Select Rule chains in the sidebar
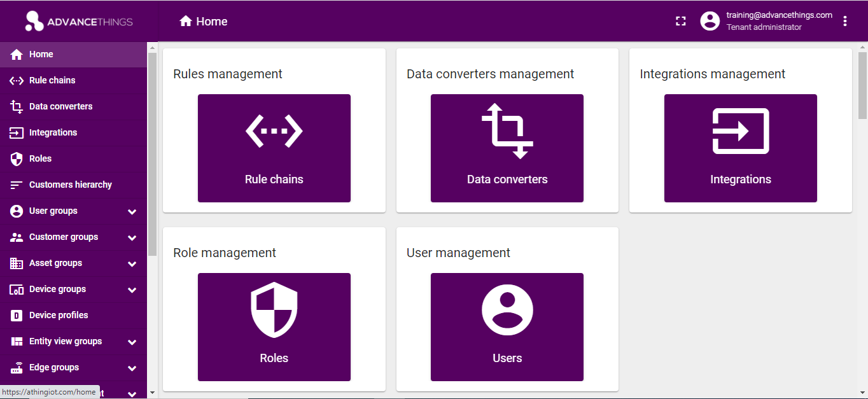Screen dimensions: 868x399 click(52, 80)
